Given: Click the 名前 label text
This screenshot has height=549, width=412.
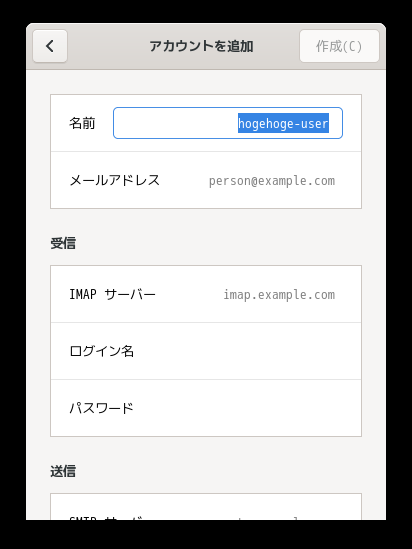Looking at the screenshot, I should [82, 123].
